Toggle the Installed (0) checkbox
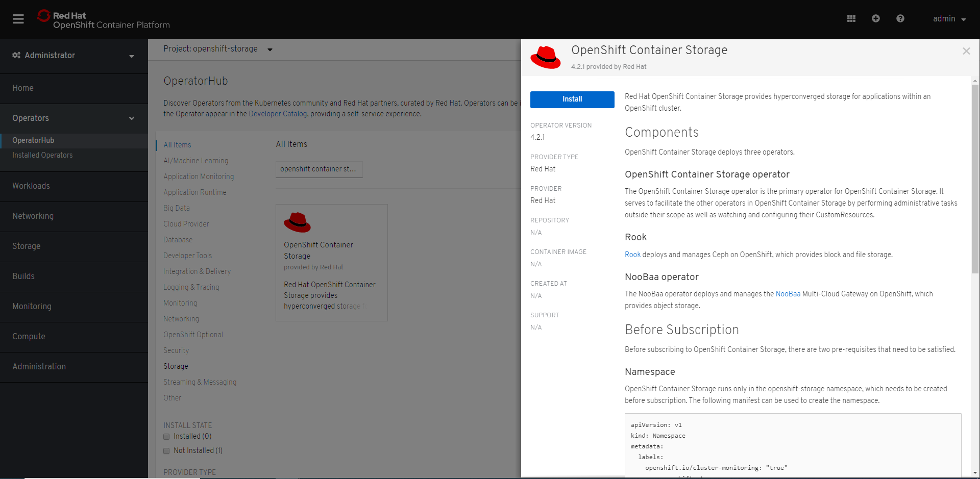 (x=166, y=437)
